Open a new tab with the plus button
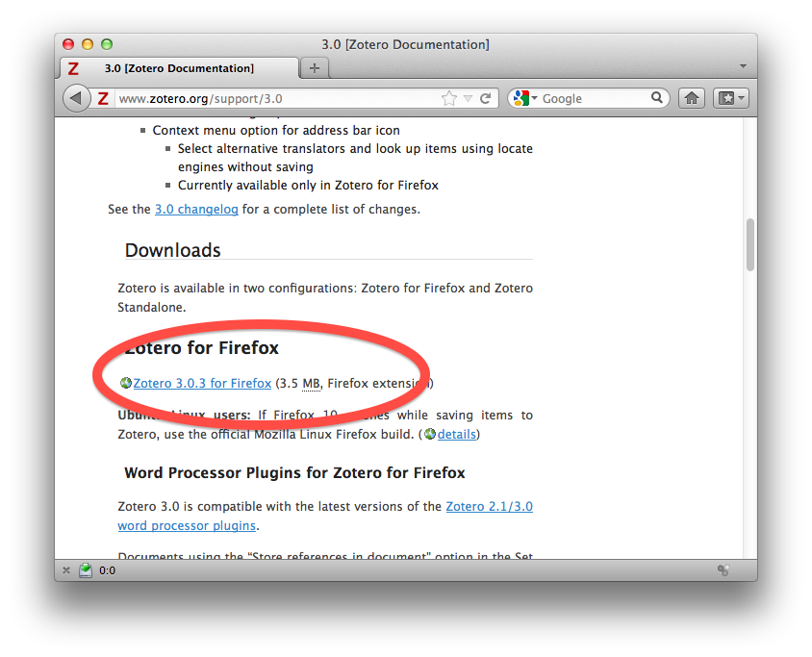This screenshot has height=657, width=812. tap(315, 68)
